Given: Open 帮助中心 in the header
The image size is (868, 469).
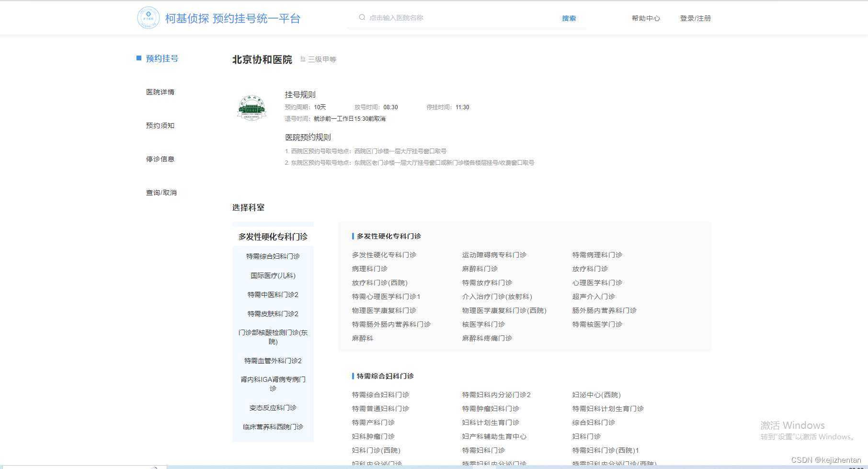Looking at the screenshot, I should coord(646,18).
